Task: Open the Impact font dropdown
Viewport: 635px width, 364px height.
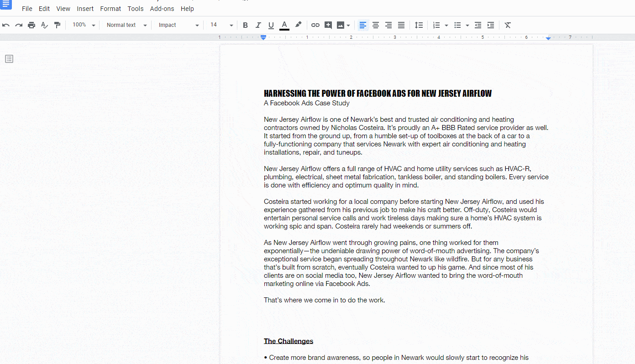Action: (x=178, y=25)
